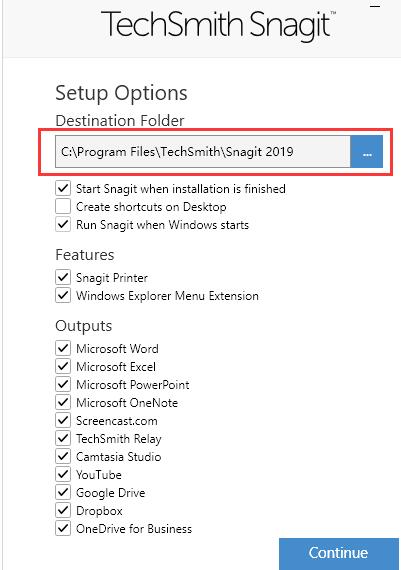Enable Create shortcuts on Desktop

[63, 206]
